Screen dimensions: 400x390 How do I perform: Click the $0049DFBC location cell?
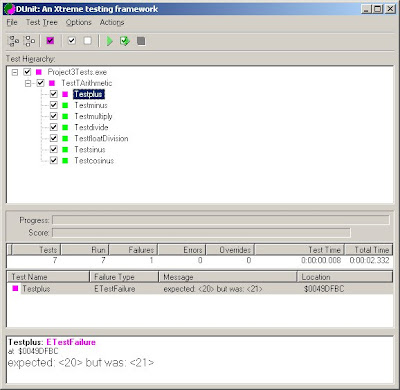click(324, 289)
